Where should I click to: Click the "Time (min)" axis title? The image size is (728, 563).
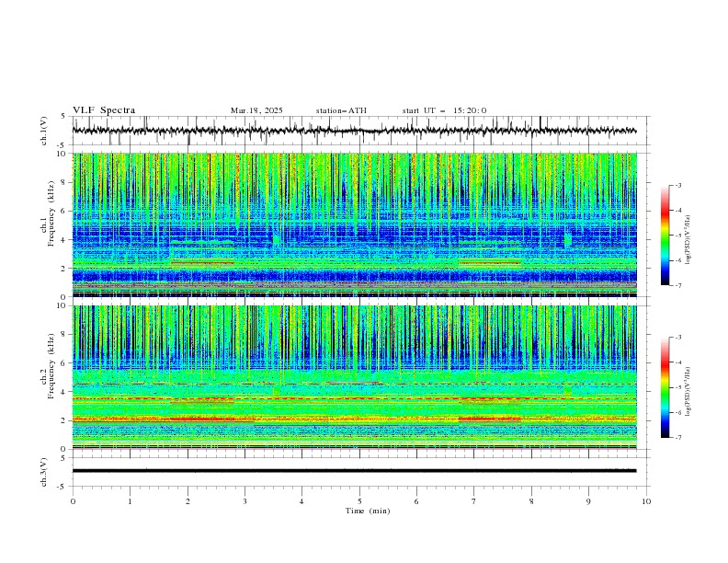coord(368,511)
